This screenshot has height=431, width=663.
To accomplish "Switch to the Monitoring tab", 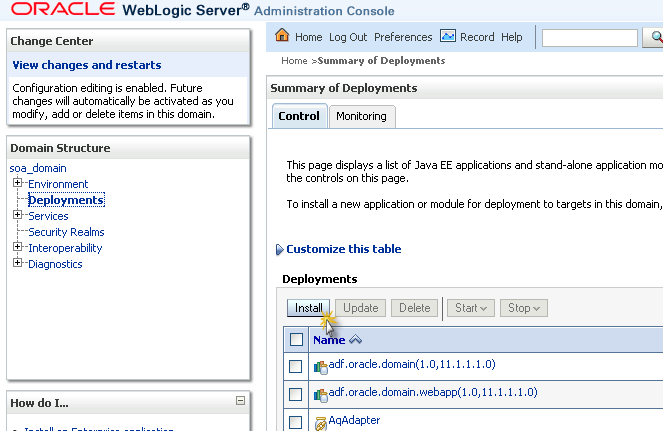I will pos(361,116).
